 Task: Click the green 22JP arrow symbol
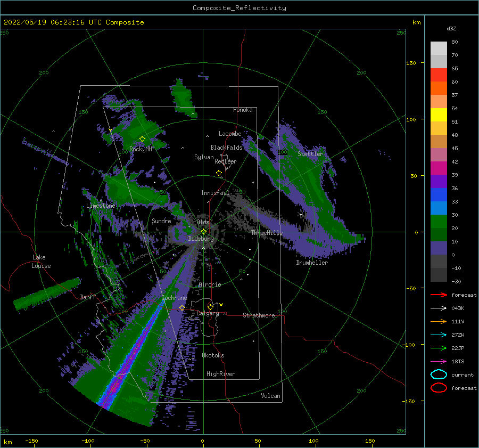coord(439,348)
